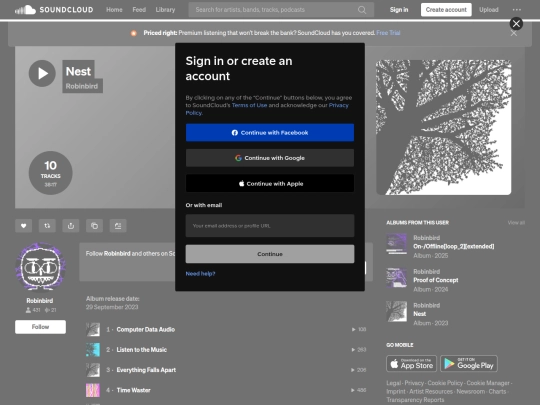540x405 pixels.
Task: Open the Nest album in the sidebar
Action: [x=419, y=314]
